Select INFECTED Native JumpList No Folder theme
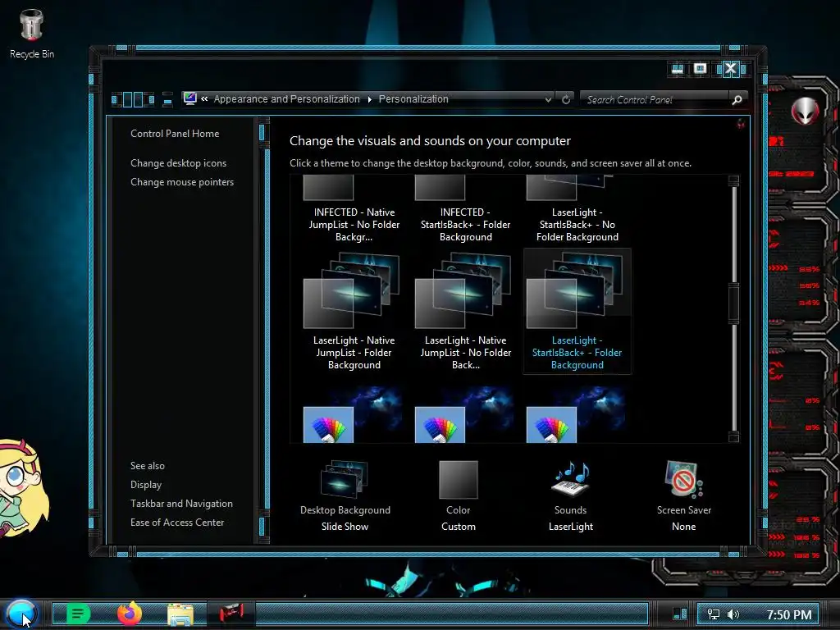The image size is (840, 630). pos(354,210)
